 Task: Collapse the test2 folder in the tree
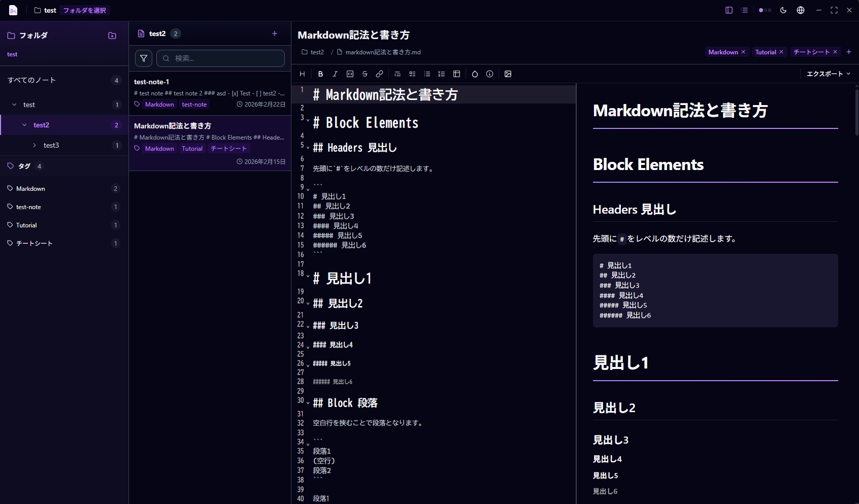coord(24,124)
